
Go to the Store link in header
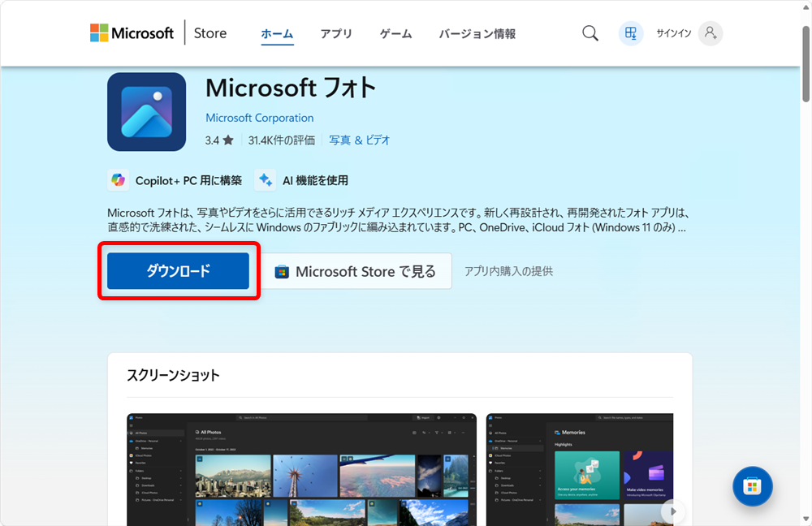click(210, 33)
